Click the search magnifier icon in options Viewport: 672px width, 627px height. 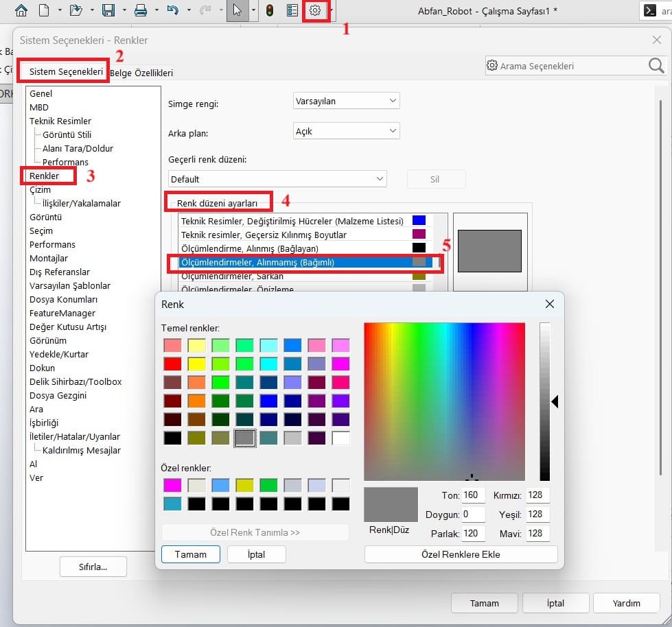click(x=656, y=66)
